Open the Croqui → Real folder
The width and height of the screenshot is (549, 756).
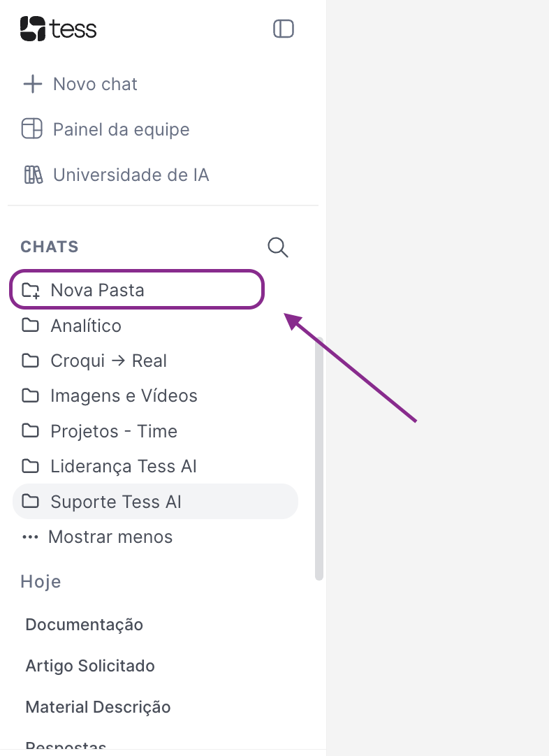(x=108, y=361)
